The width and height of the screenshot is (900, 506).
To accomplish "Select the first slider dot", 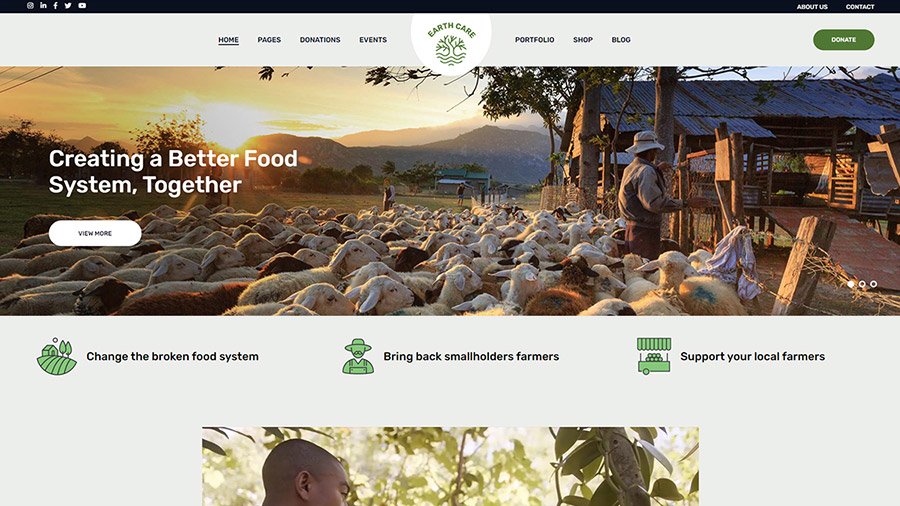I will pos(851,284).
